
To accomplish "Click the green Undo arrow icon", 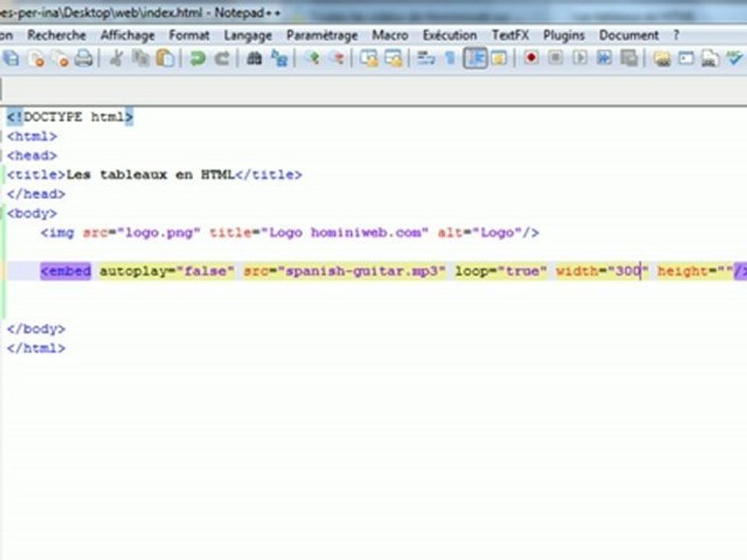I will pos(197,58).
